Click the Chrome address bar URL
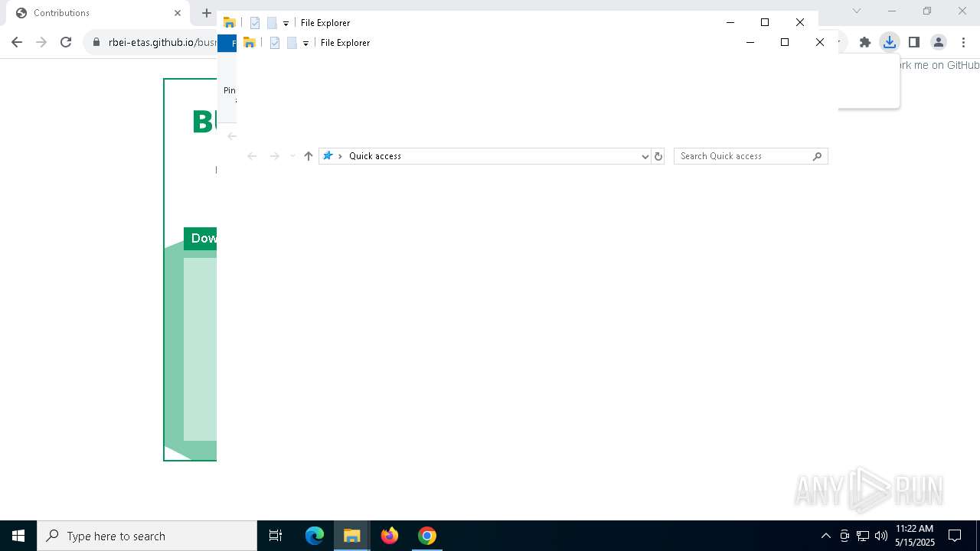Image resolution: width=980 pixels, height=551 pixels. [x=162, y=43]
